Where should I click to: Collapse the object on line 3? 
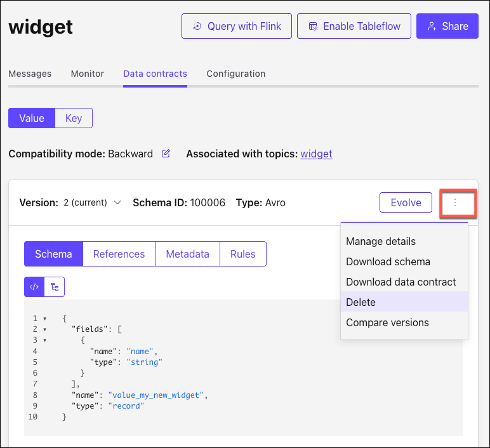pyautogui.click(x=44, y=340)
